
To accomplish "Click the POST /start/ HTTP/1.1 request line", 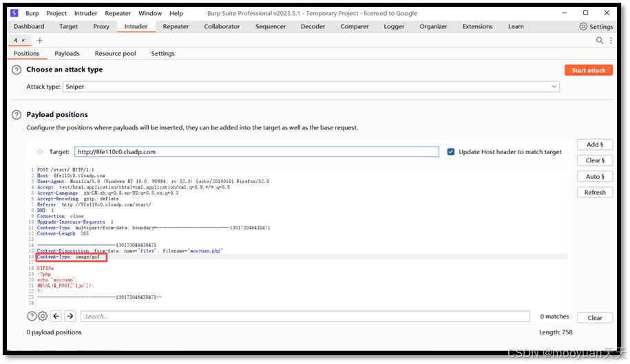I will coord(65,170).
